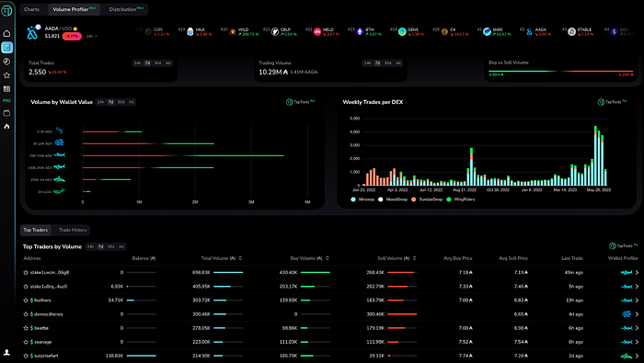Open the GENS token in ticker
The height and width of the screenshot is (363, 644).
coord(408,31)
